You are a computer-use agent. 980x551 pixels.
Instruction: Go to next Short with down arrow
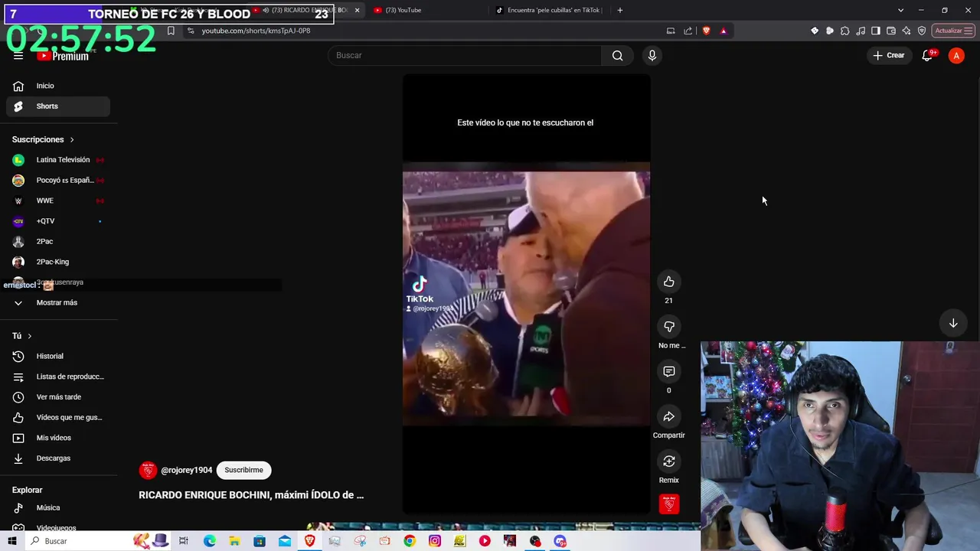pos(953,324)
